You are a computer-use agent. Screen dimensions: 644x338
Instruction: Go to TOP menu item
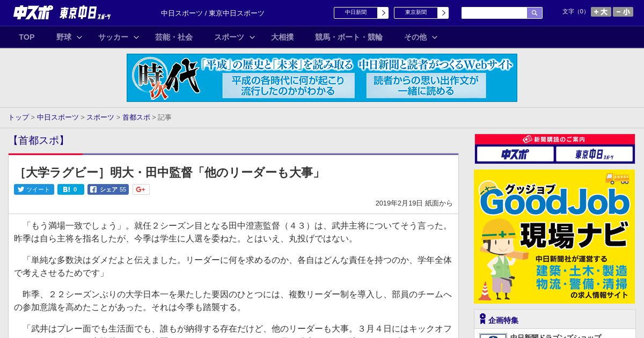click(27, 37)
